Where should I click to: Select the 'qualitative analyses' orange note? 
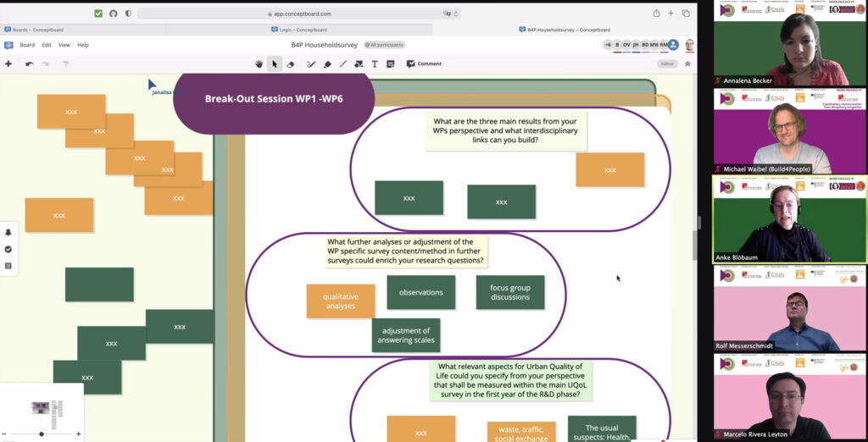[x=341, y=301]
